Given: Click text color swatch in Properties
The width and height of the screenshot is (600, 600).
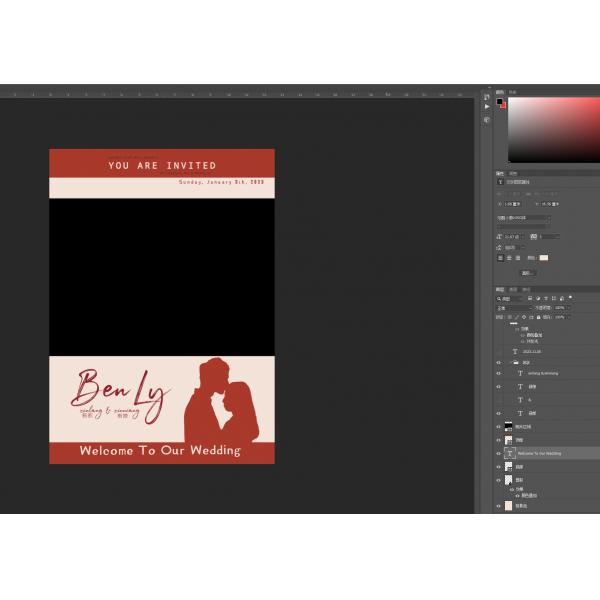Looking at the screenshot, I should [545, 257].
